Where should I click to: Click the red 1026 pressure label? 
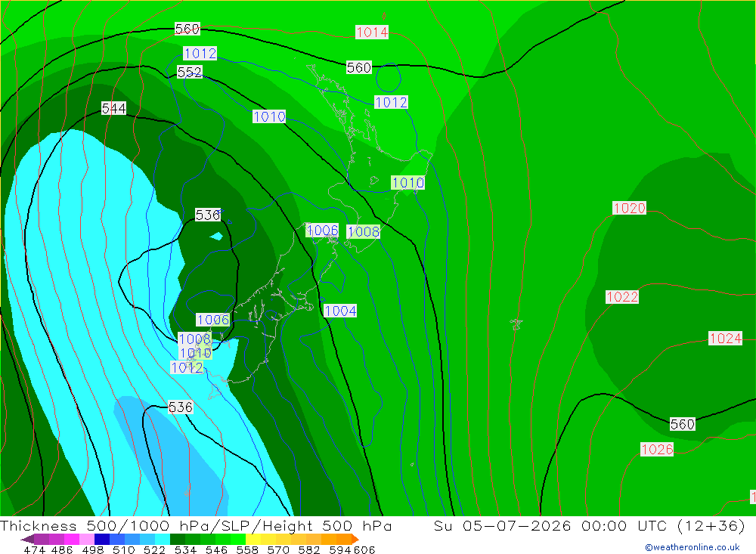coord(657,450)
